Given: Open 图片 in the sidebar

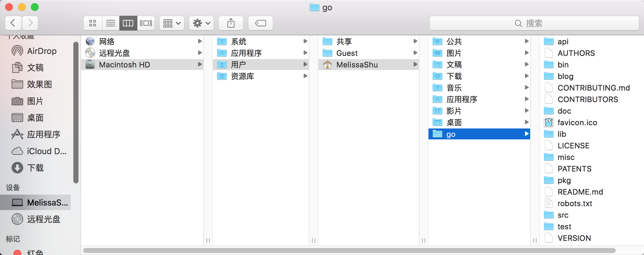Looking at the screenshot, I should [x=35, y=101].
